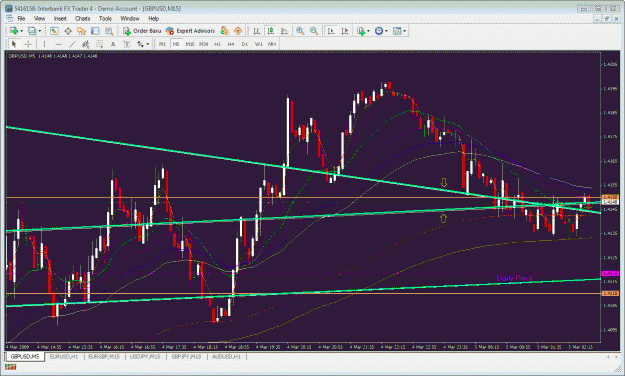
Task: Switch to the GBPJPY,M15 chart tab
Action: pyautogui.click(x=186, y=356)
